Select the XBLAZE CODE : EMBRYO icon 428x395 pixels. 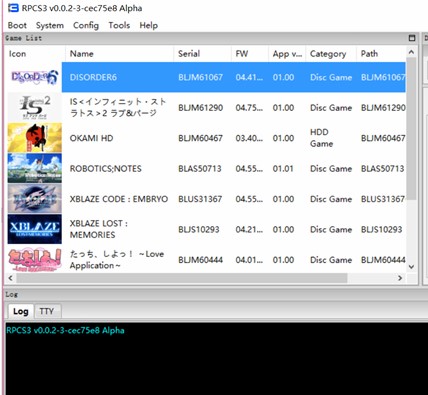[35, 199]
